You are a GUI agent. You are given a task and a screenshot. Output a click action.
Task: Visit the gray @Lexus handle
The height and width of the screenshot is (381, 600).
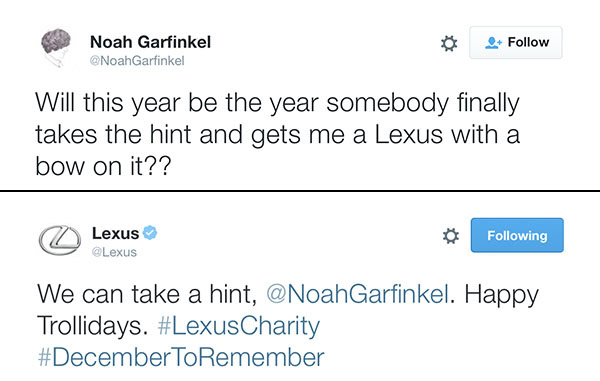(x=114, y=252)
